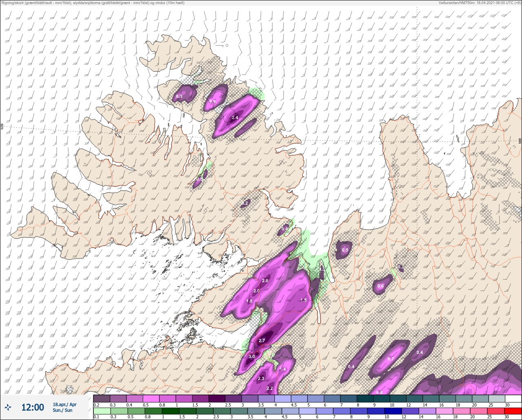Screen dimensions: 522x420
Task: Click the 1.5 precipitation value on the map
Action: [303, 300]
